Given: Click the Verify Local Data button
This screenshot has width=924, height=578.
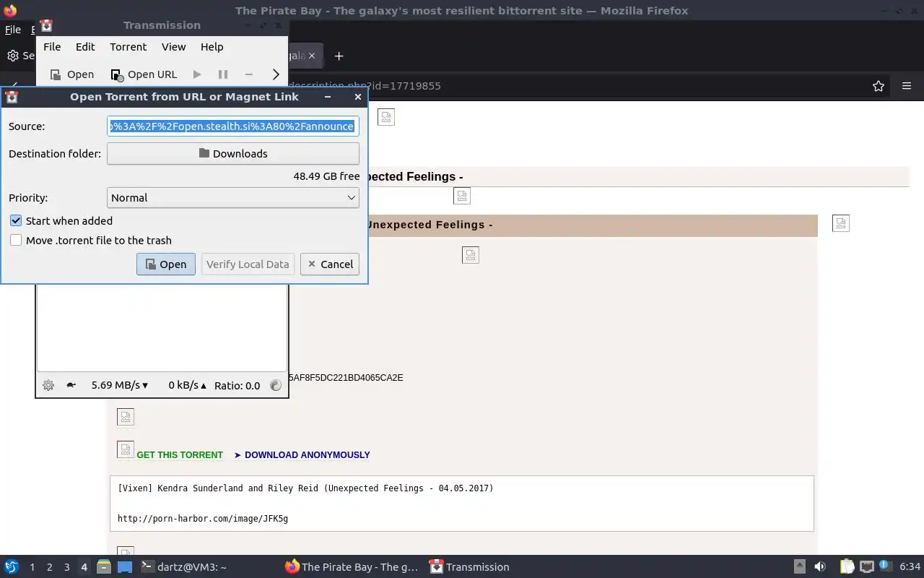Looking at the screenshot, I should (248, 264).
